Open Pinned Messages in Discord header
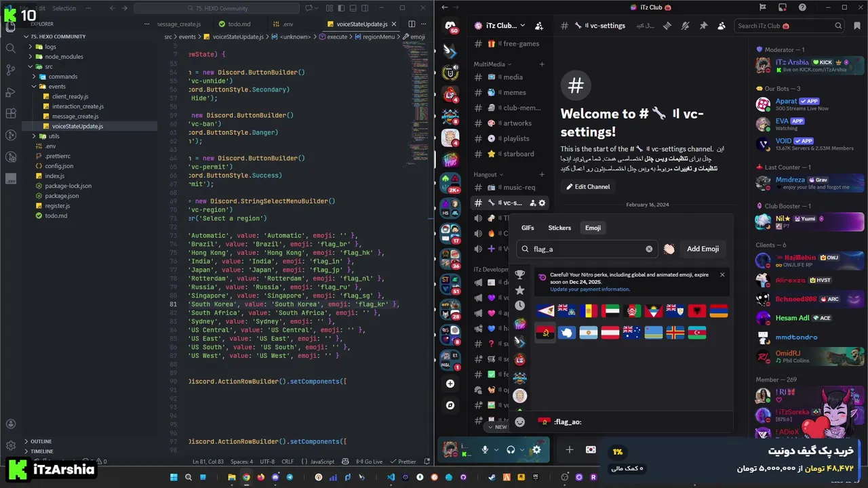Screen dimensions: 868x488 coord(703,26)
